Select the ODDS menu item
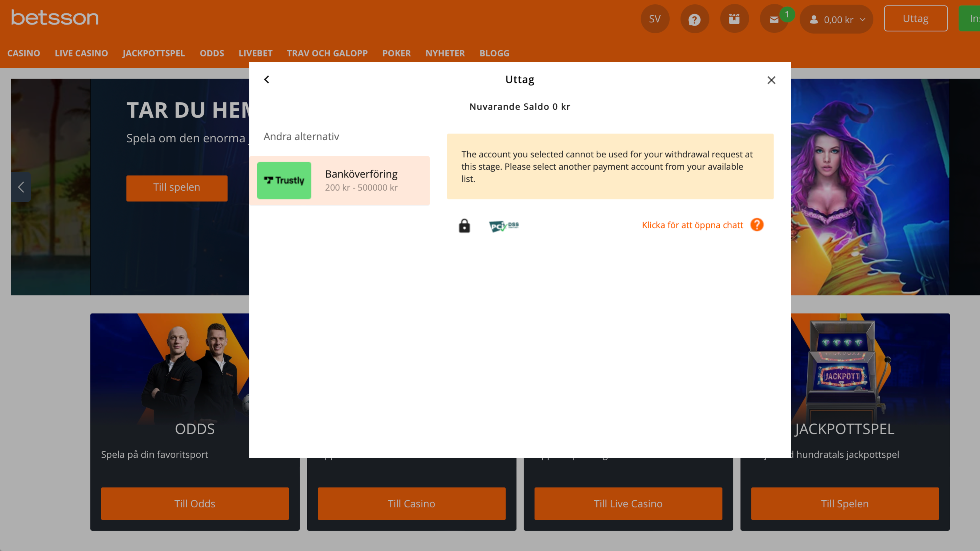 [212, 53]
